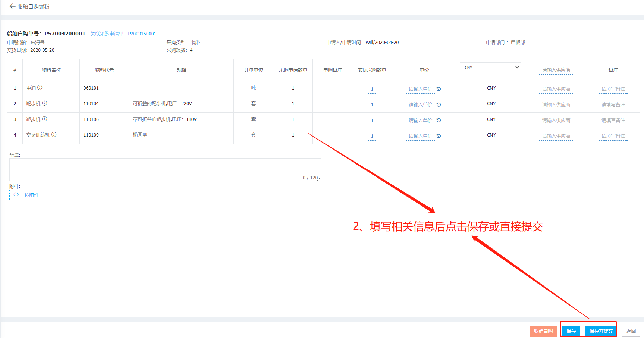Screen dimensions: 644x338
Task: Click price history icon in 交叉训练机 row
Action: pos(439,136)
